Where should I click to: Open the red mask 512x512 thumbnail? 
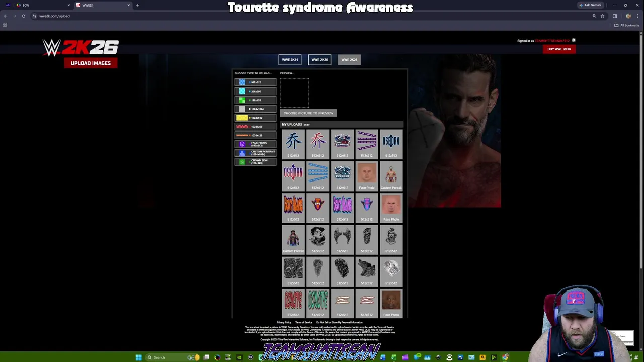point(318,207)
